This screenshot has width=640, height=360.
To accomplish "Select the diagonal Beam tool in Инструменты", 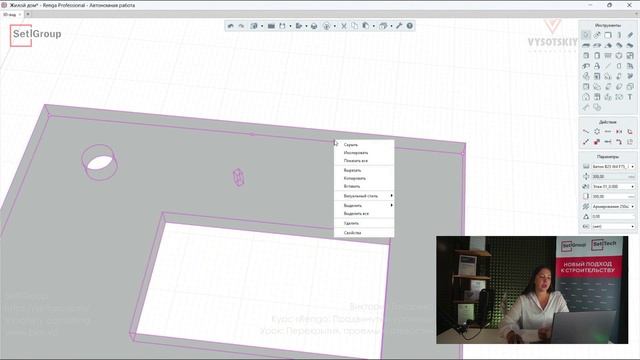I will tap(630, 35).
